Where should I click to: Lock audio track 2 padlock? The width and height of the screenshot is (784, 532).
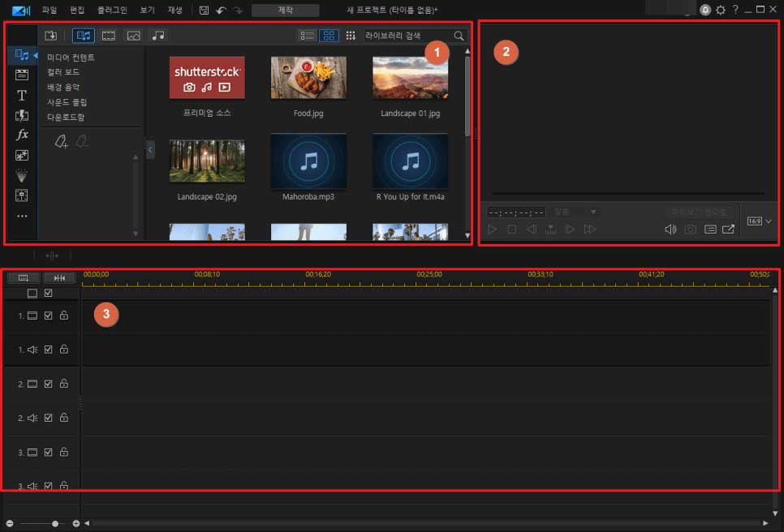64,417
